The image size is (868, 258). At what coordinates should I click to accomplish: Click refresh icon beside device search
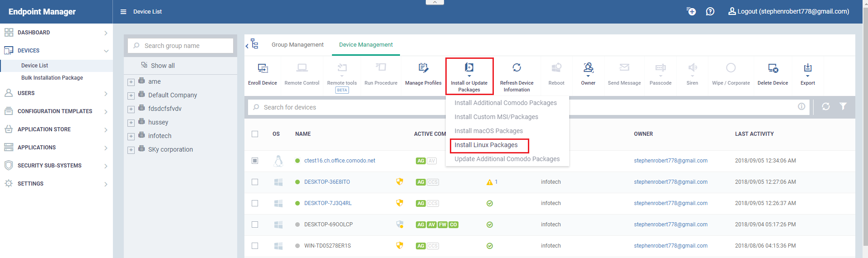(x=826, y=106)
